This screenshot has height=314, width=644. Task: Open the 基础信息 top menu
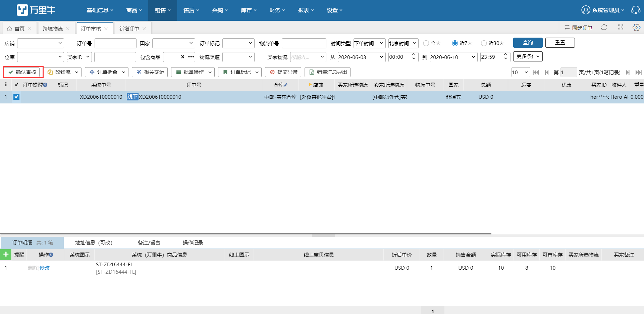coord(100,10)
